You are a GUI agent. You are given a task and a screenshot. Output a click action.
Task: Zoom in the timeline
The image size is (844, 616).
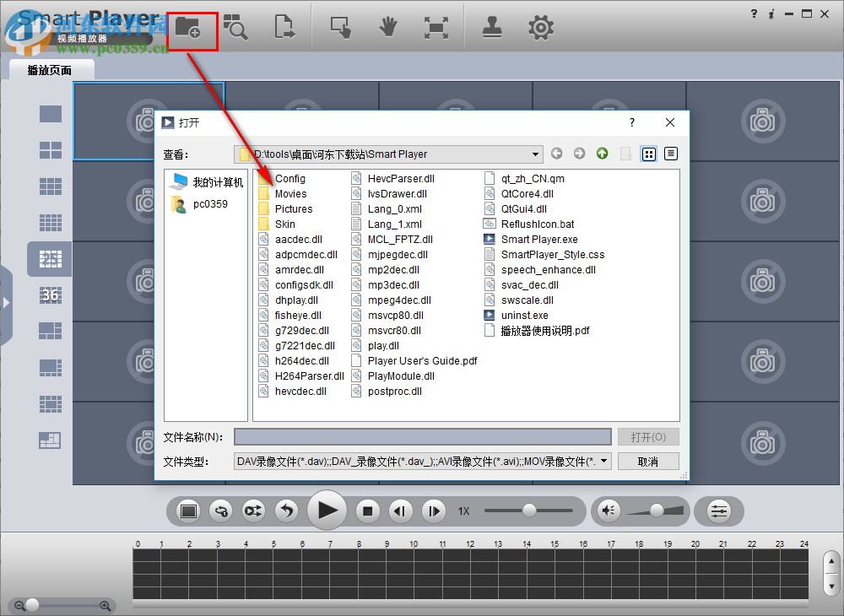(x=105, y=606)
